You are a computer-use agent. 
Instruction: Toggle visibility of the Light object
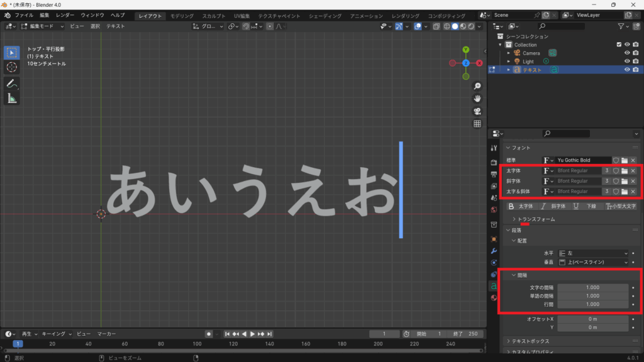[x=627, y=62]
